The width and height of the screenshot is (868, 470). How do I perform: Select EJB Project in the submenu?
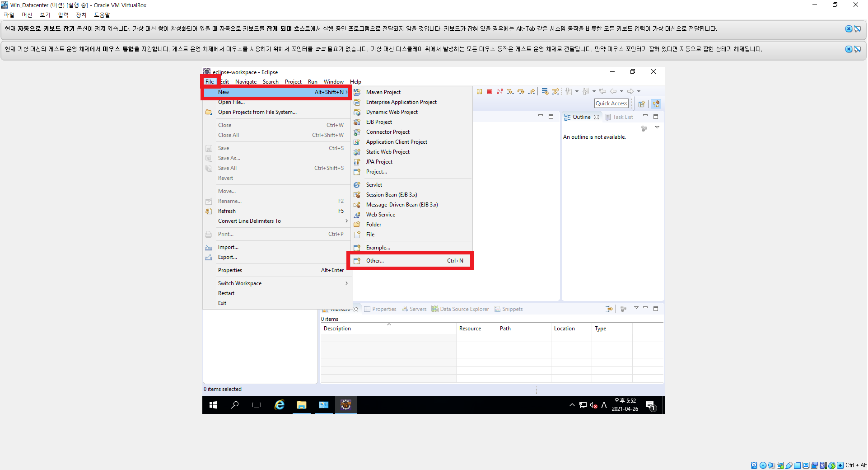pyautogui.click(x=412, y=122)
